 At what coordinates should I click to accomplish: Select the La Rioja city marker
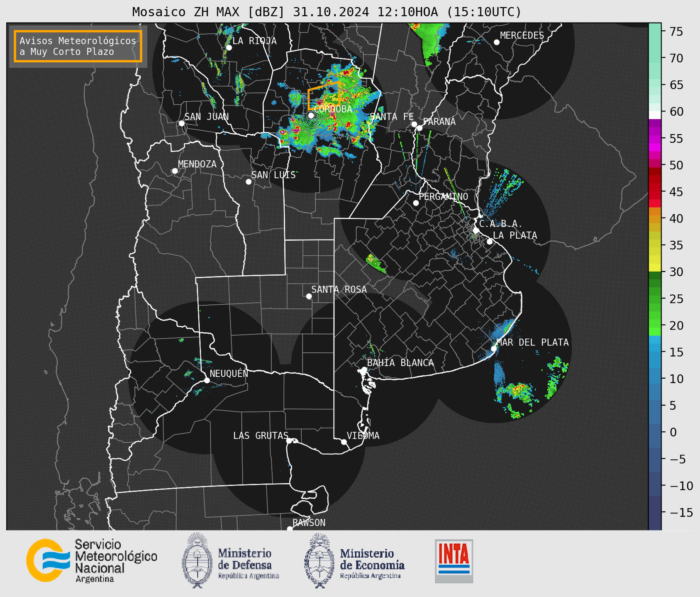click(229, 48)
